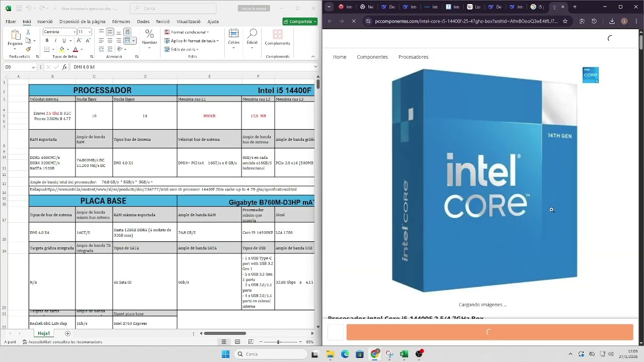Image resolution: width=644 pixels, height=362 pixels.
Task: Click the Paste (Enganxa) clipboard icon
Action: [15, 35]
